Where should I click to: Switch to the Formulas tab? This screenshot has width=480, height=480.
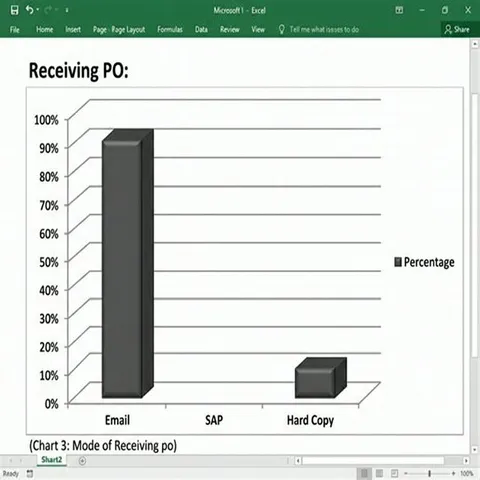(x=170, y=30)
